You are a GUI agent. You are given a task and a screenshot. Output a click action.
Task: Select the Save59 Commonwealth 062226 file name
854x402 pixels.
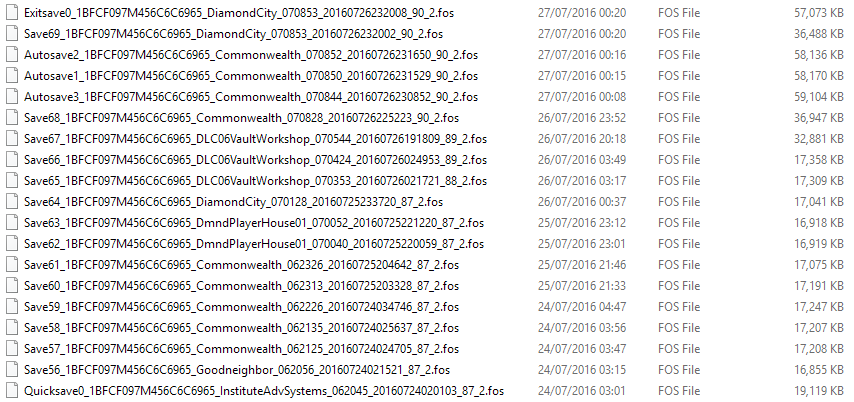coord(241,307)
